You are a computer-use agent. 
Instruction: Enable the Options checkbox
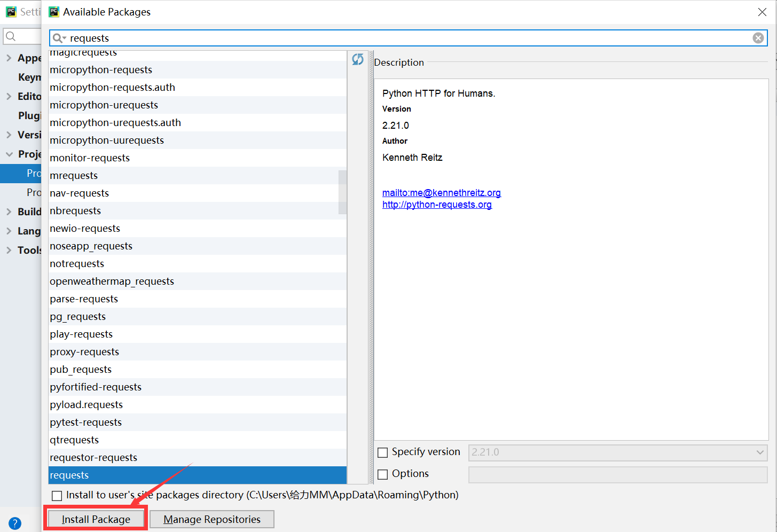(x=383, y=474)
